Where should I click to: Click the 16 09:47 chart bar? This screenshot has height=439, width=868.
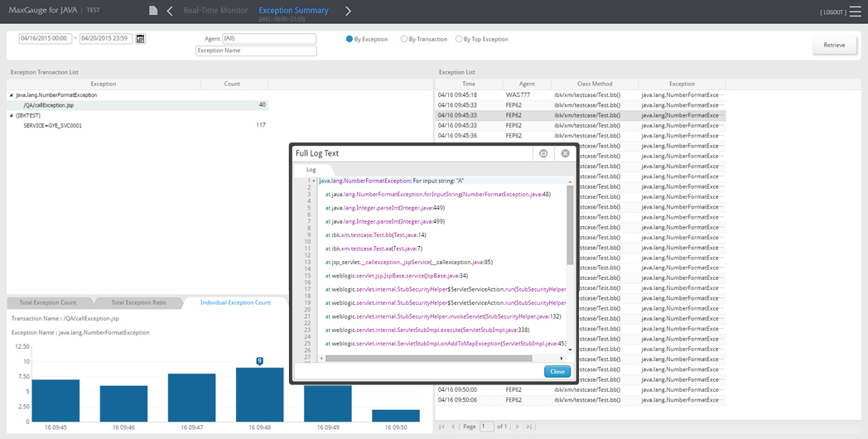click(x=191, y=398)
